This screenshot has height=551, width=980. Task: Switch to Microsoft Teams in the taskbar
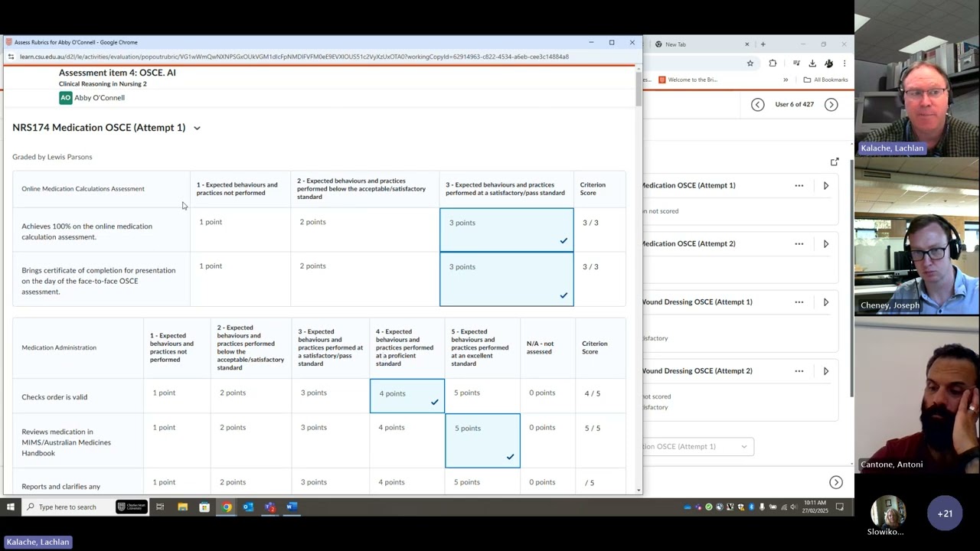coord(269,507)
